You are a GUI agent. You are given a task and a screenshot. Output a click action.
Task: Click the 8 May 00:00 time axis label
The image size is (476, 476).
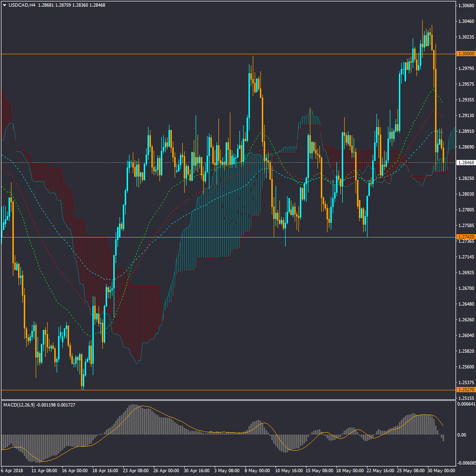click(258, 470)
